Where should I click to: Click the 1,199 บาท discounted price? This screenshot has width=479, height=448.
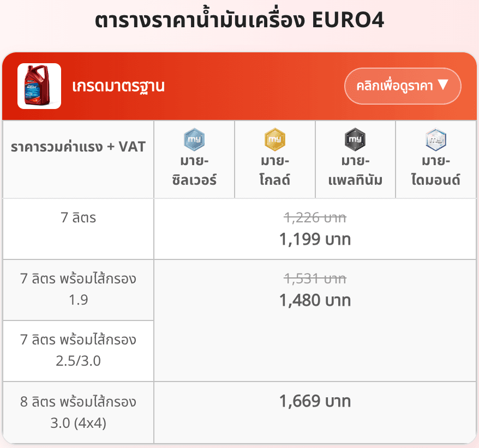(315, 239)
